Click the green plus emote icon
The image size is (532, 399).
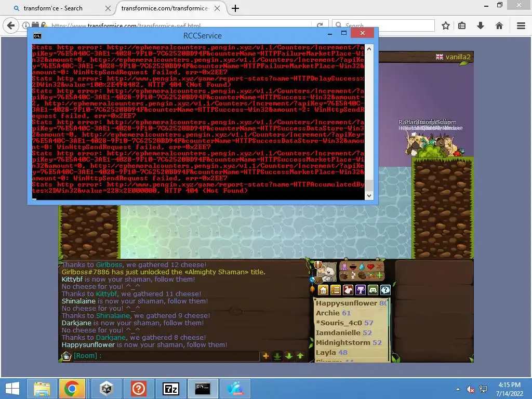point(380,275)
